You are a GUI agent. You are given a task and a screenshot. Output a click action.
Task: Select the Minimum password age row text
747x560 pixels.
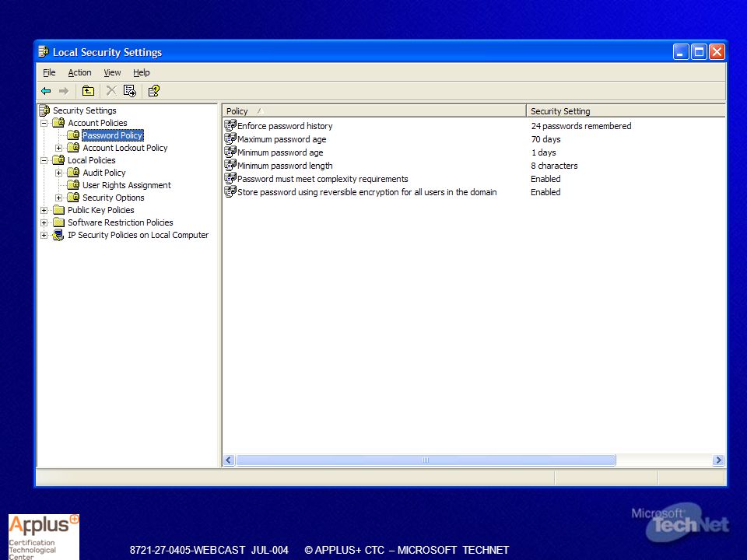(x=280, y=152)
